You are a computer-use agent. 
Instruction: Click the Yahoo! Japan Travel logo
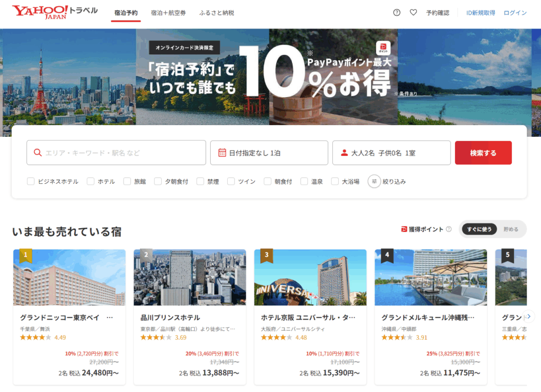point(54,12)
